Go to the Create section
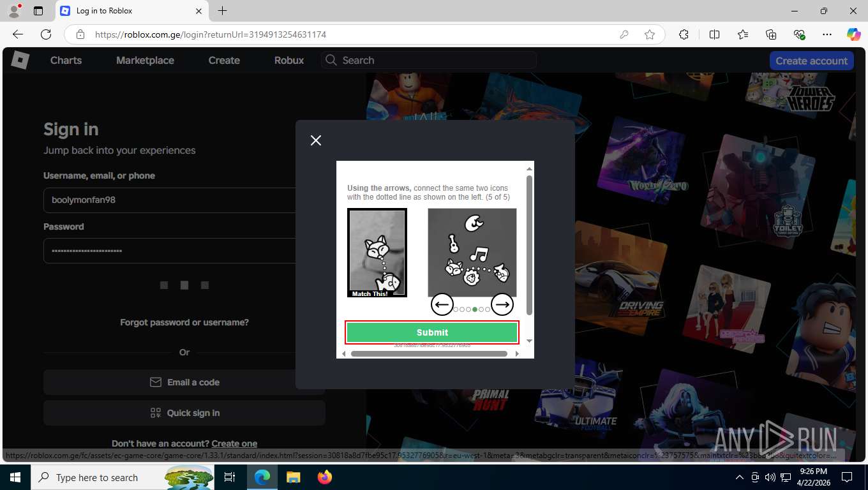The width and height of the screenshot is (868, 490). click(x=224, y=60)
